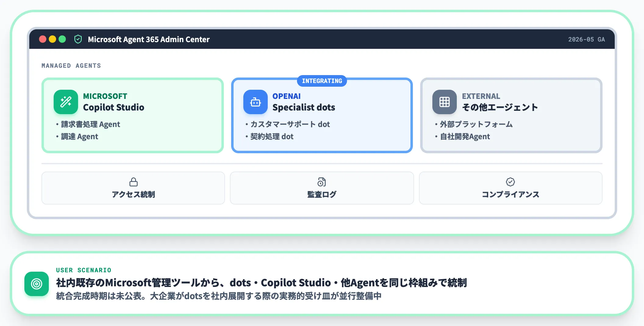Open the アクセス統制 card
This screenshot has height=326, width=644.
(x=133, y=188)
